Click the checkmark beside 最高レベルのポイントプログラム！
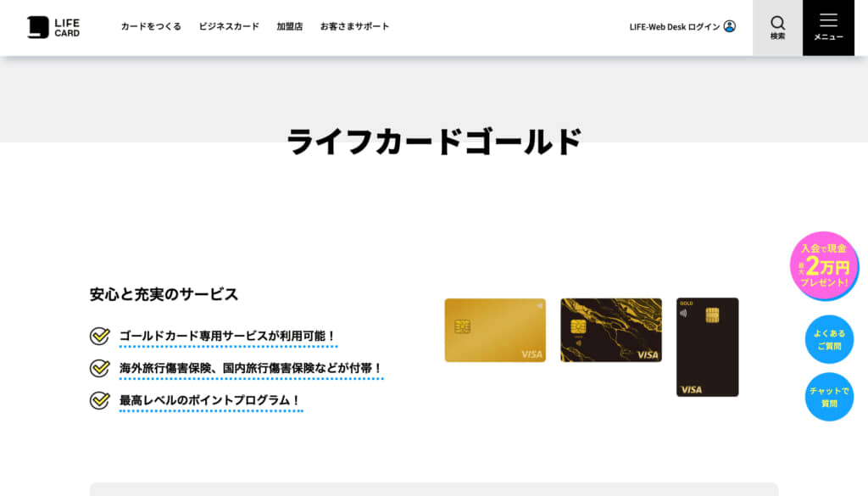 point(100,399)
